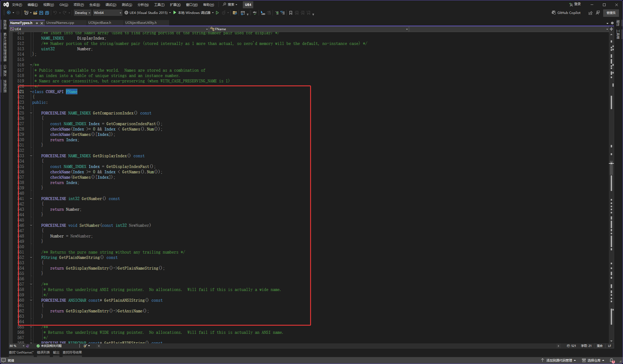The image size is (623, 364).
Task: Click the notifications bell in status bar
Action: click(x=612, y=361)
